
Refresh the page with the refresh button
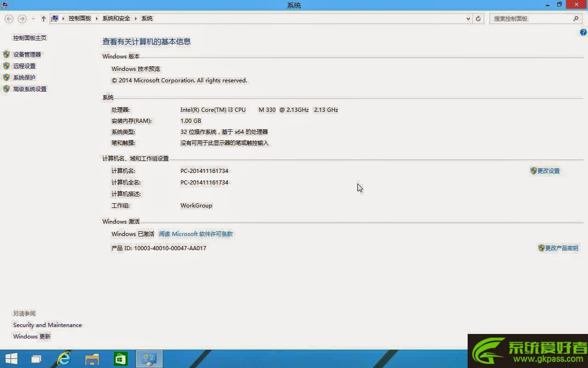pos(478,19)
